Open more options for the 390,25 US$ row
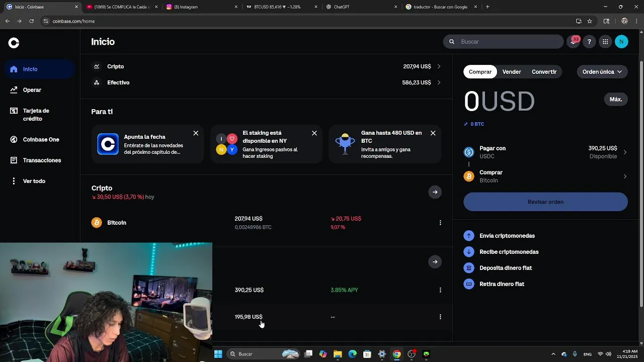 440,290
